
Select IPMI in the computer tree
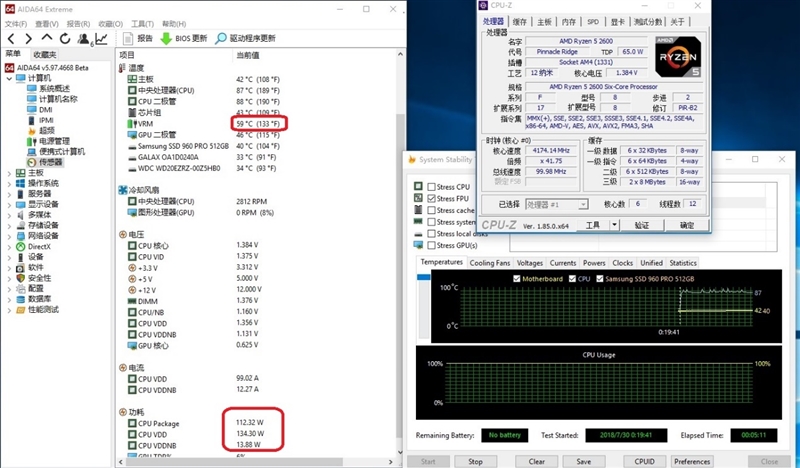pyautogui.click(x=40, y=120)
